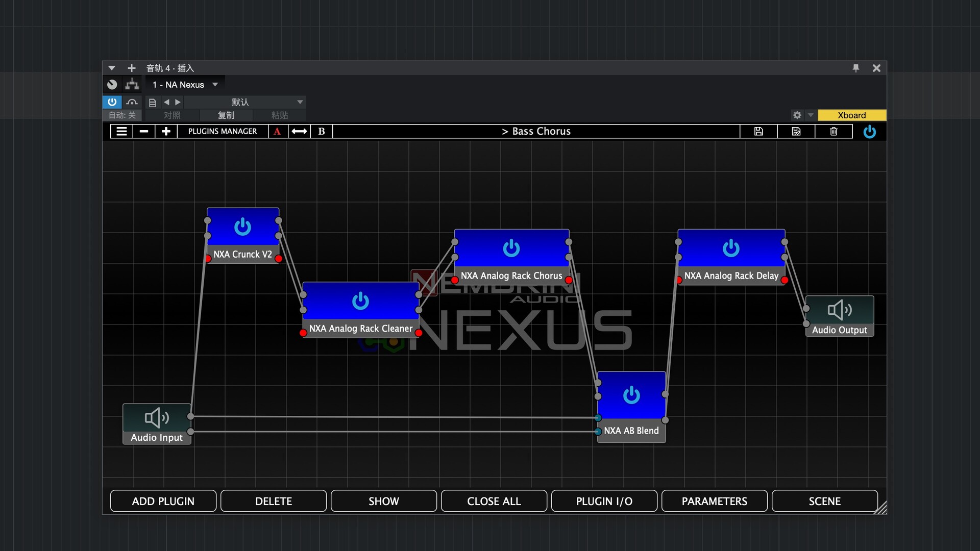Viewport: 980px width, 551px height.
Task: Open the Plugins Manager
Action: (223, 131)
